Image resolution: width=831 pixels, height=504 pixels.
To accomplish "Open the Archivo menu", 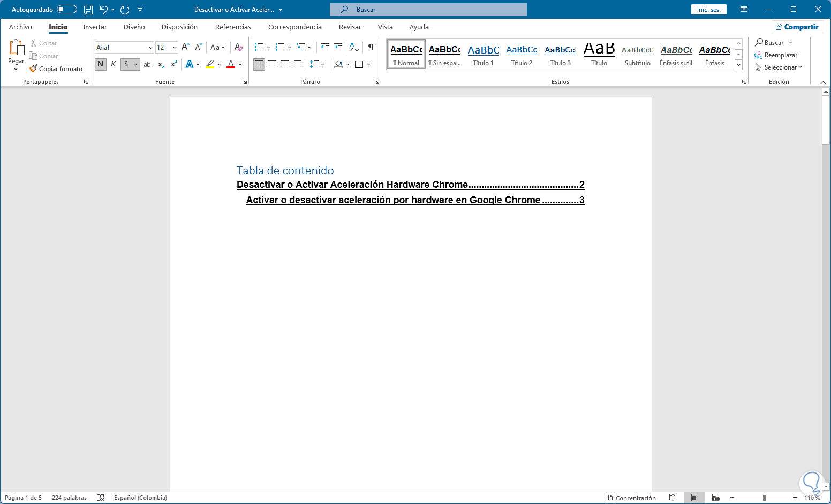I will (20, 27).
